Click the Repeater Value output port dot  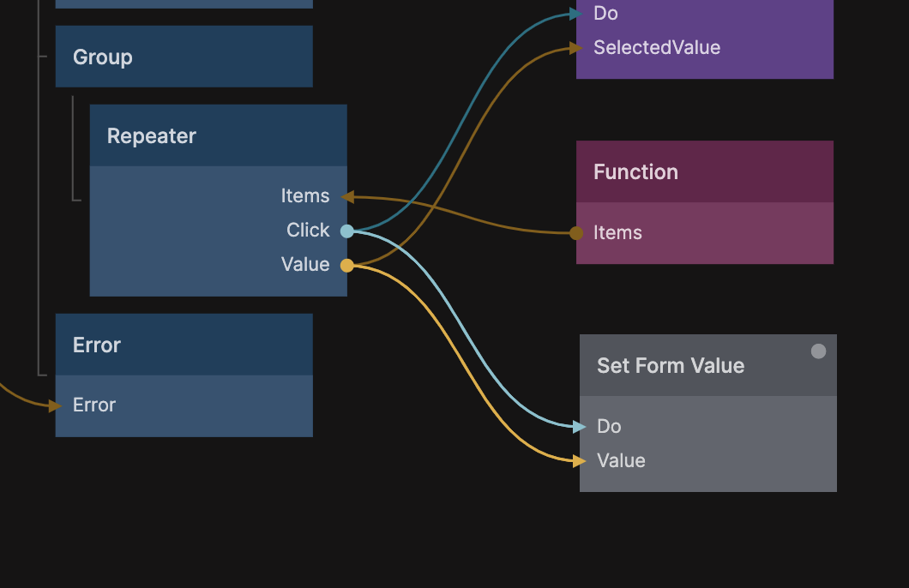click(x=346, y=265)
